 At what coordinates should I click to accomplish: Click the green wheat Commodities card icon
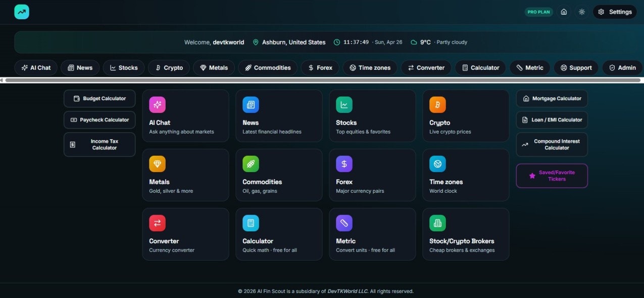251,164
